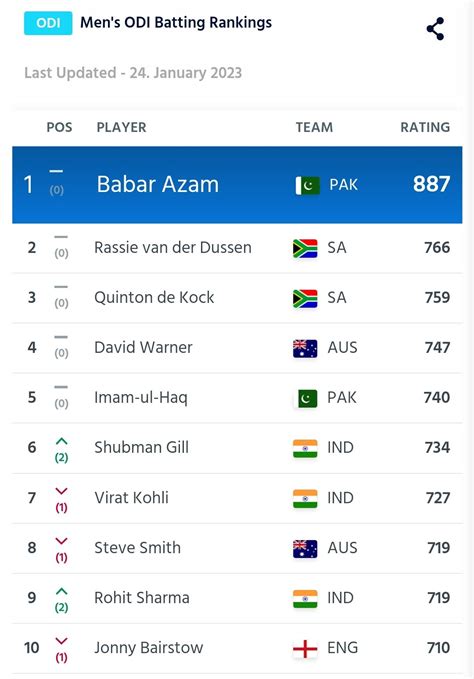
Task: Click the green up arrow for Shubman Gill
Action: [61, 441]
